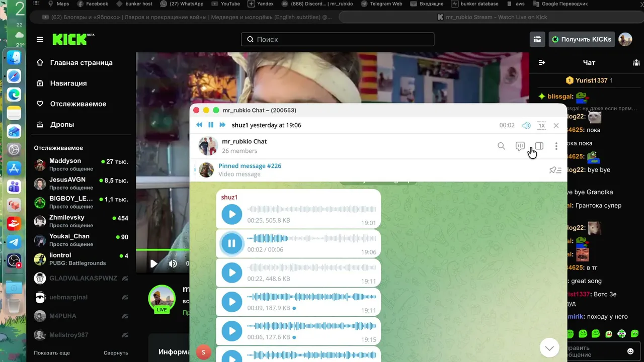
Task: Focus the Kick Поиск search field
Action: click(338, 39)
